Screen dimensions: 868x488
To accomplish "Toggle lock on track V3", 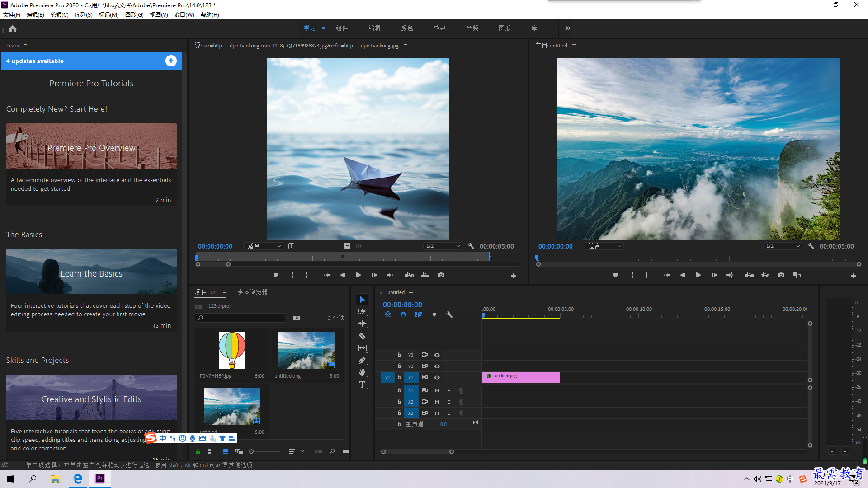I will click(x=399, y=355).
